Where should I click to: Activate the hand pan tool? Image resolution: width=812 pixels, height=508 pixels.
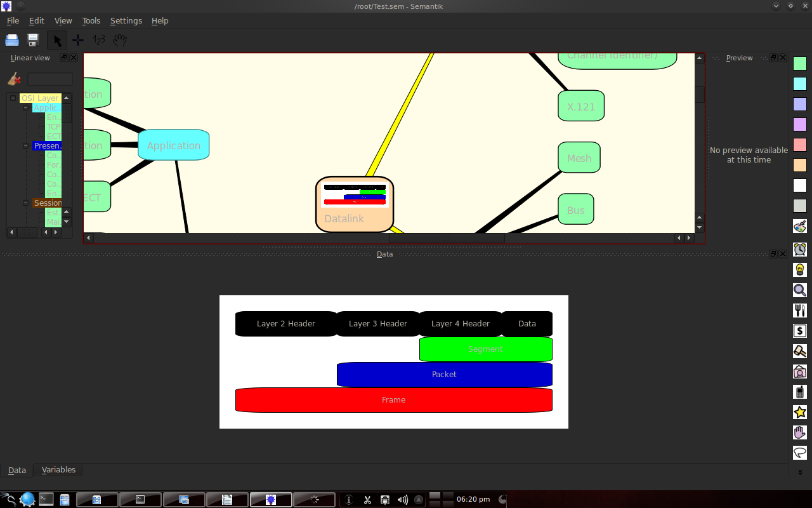pos(119,39)
